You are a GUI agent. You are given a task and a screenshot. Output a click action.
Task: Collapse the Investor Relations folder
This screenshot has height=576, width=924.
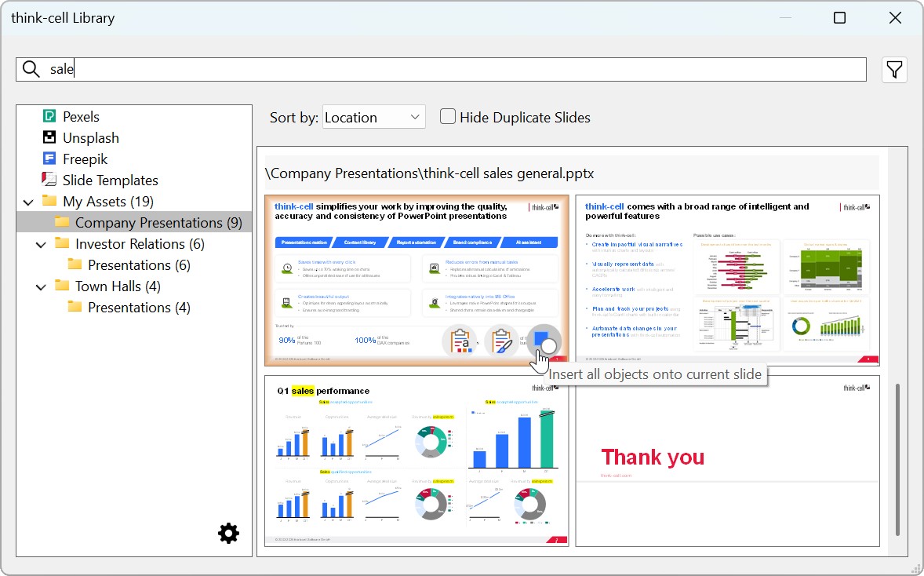tap(42, 245)
